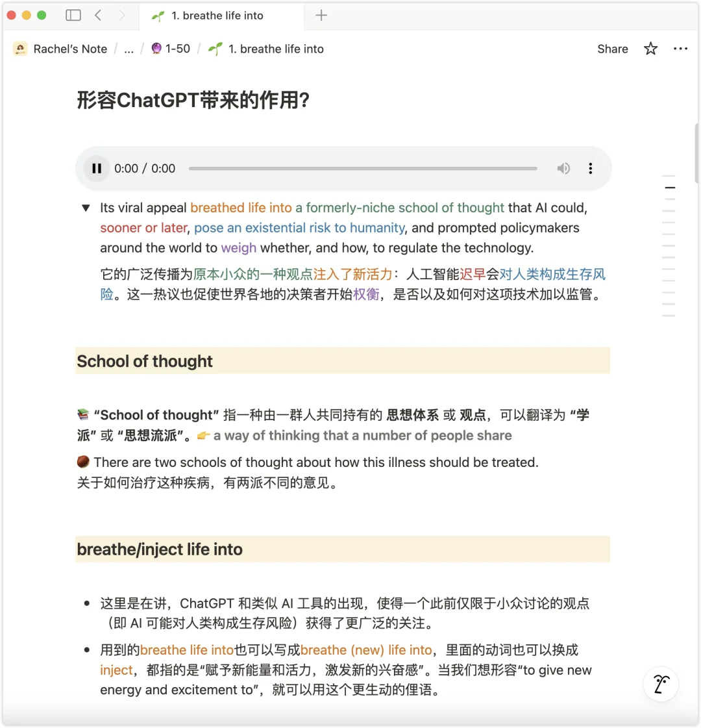The image size is (701, 728).
Task: Select the '1. breathe life into' tab
Action: (222, 16)
